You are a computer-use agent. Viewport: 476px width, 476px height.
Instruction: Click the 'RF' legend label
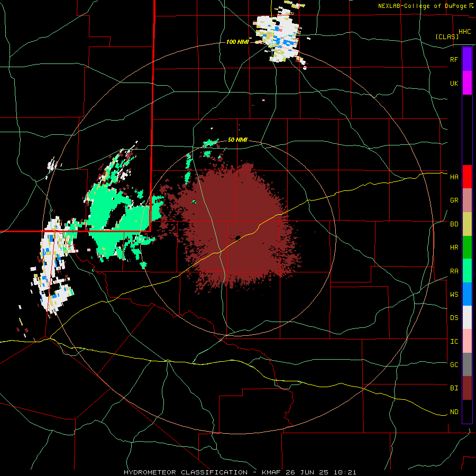[x=454, y=59]
